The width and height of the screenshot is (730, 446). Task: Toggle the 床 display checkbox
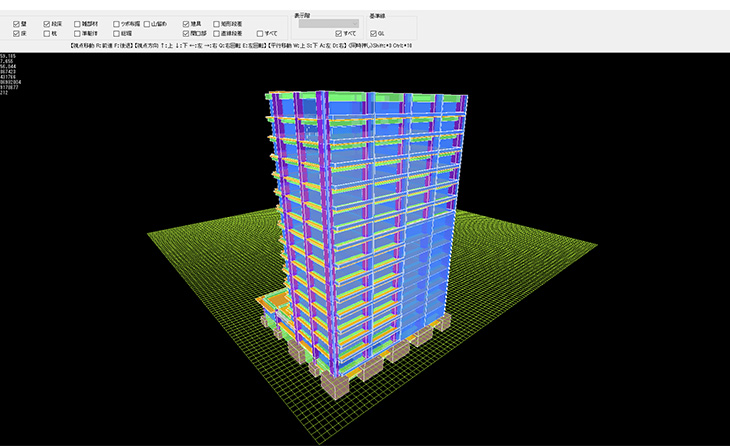point(16,33)
